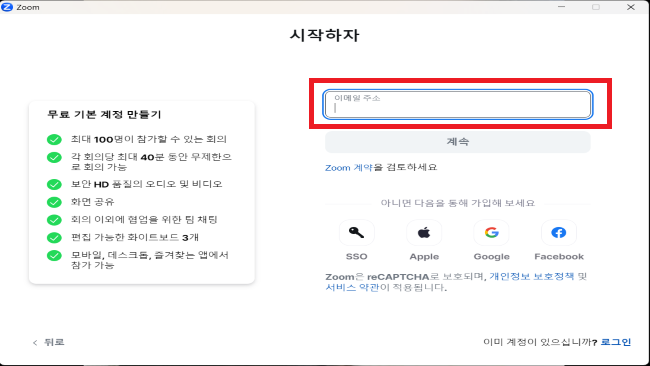Viewport: 650px width, 366px height.
Task: Click the Google label text
Action: (x=492, y=257)
